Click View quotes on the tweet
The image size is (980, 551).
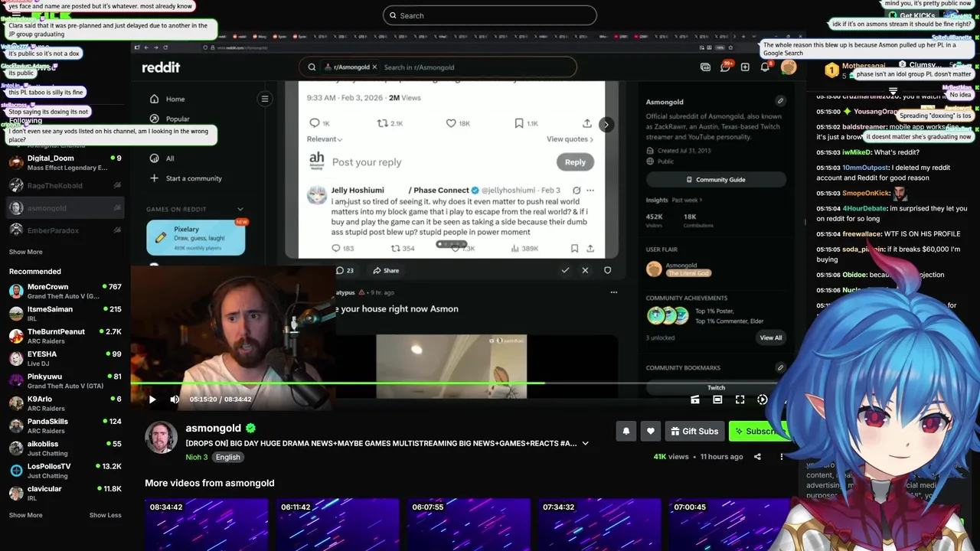[x=570, y=139]
